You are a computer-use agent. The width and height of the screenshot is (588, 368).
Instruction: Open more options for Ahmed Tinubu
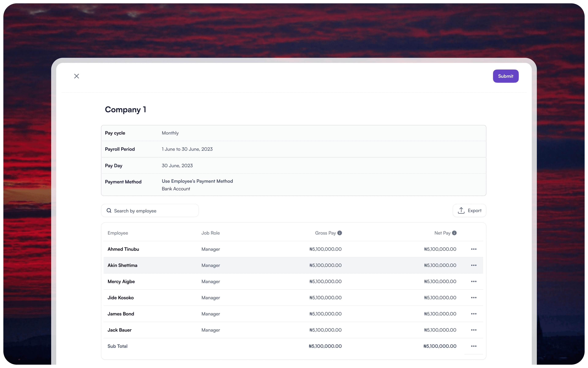click(x=473, y=249)
